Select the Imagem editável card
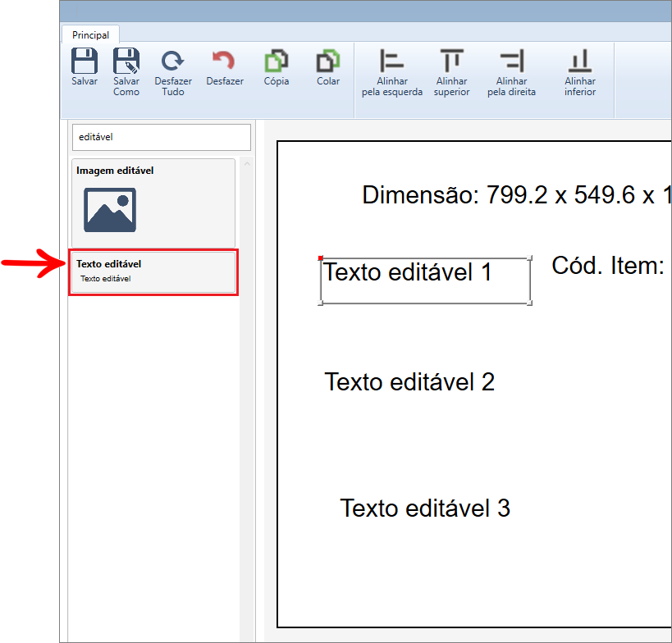672x643 pixels. pyautogui.click(x=153, y=203)
